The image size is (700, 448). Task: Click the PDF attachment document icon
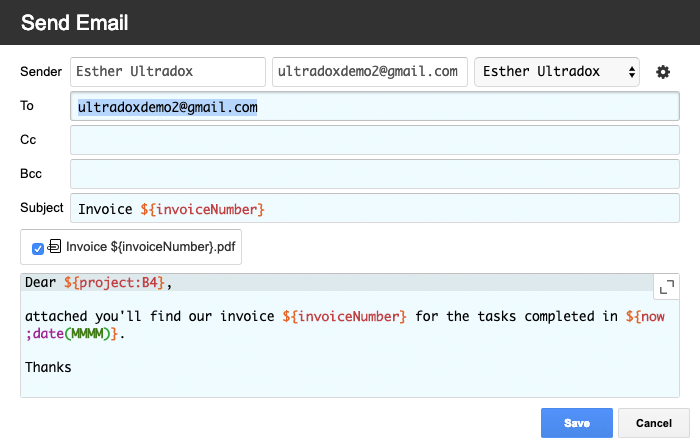pos(54,246)
